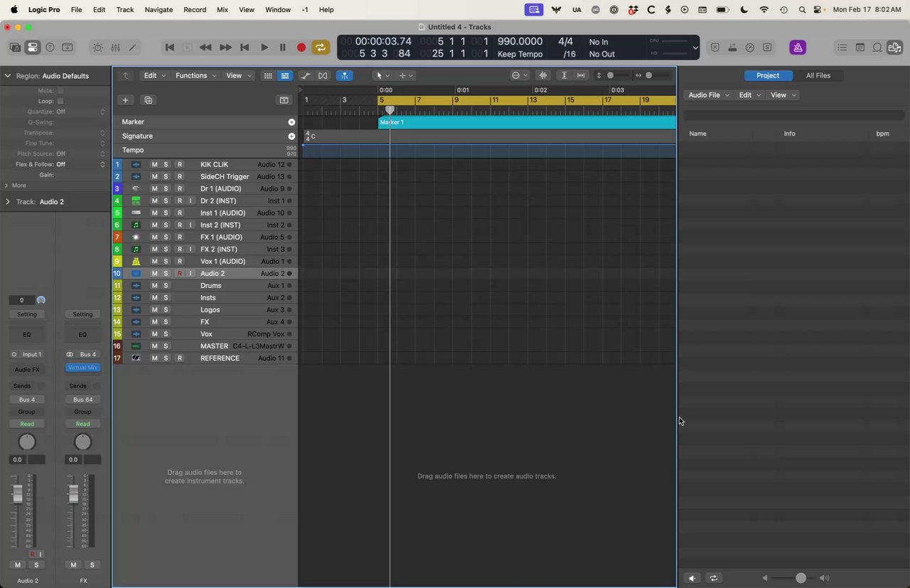This screenshot has height=588, width=910.
Task: Mute the Vox 1 (AUDIO) track
Action: pyautogui.click(x=154, y=262)
